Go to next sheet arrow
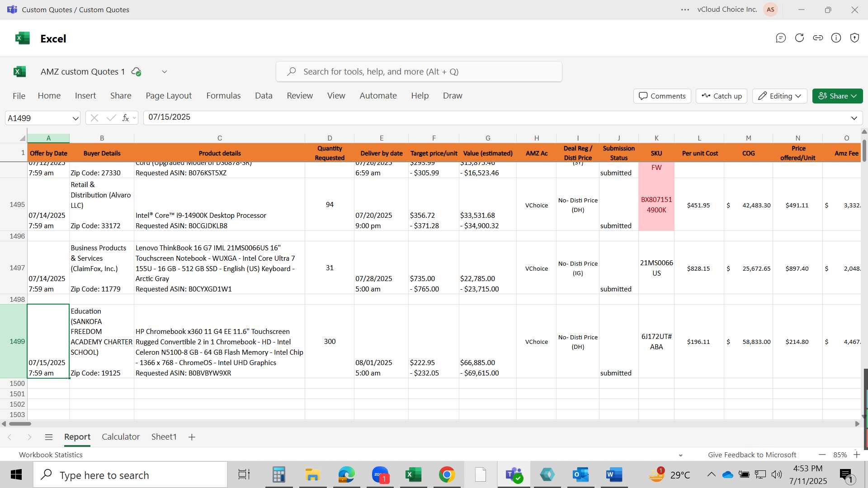868x488 pixels. pos(29,437)
